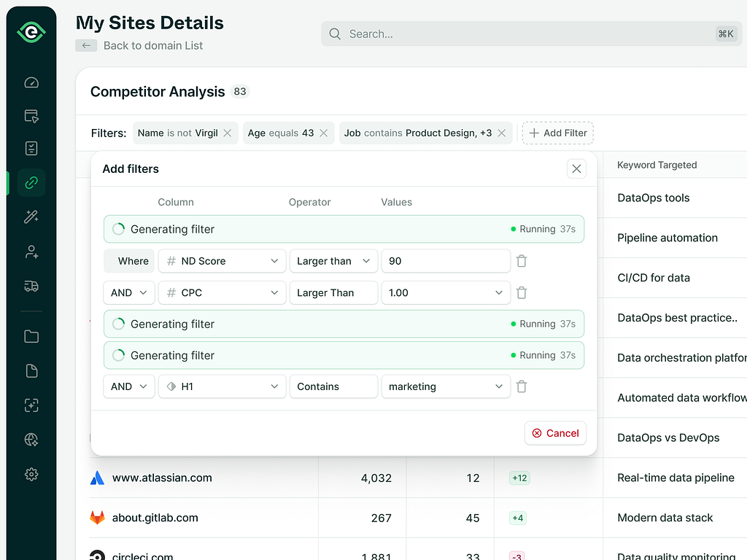This screenshot has height=560, width=747.
Task: Click the back arrow button
Action: (x=86, y=46)
